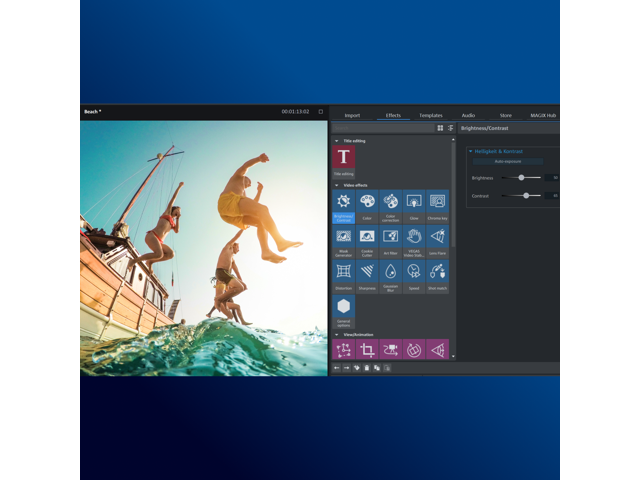Select the Brightness/Contrast effect tile
Viewport: 640px width, 480px height.
click(344, 204)
